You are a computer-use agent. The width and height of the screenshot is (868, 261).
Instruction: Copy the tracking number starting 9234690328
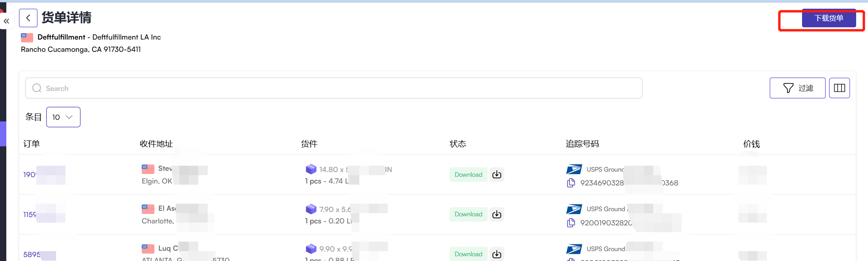pos(571,183)
